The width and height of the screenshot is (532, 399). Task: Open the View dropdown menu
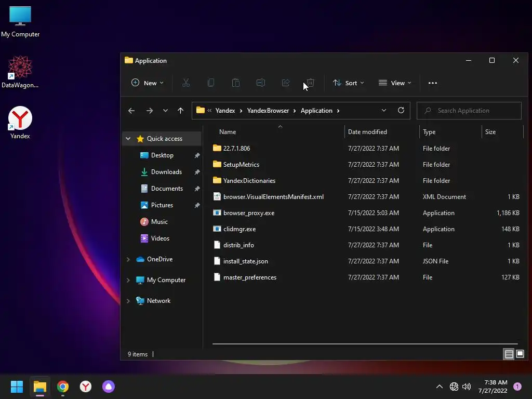pyautogui.click(x=395, y=83)
